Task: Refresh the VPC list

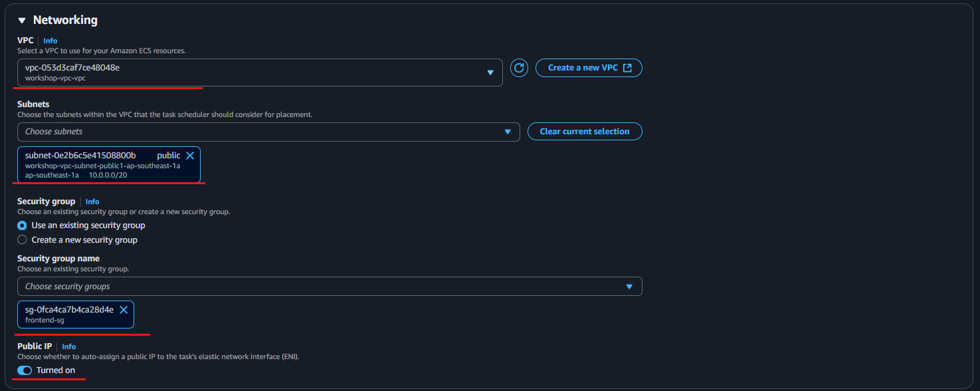Action: 519,67
